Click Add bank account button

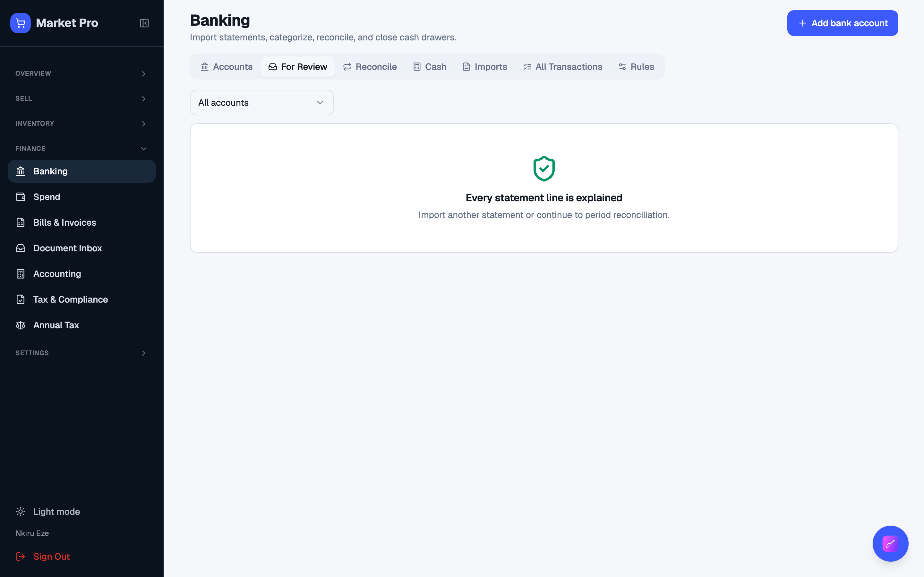click(x=842, y=23)
